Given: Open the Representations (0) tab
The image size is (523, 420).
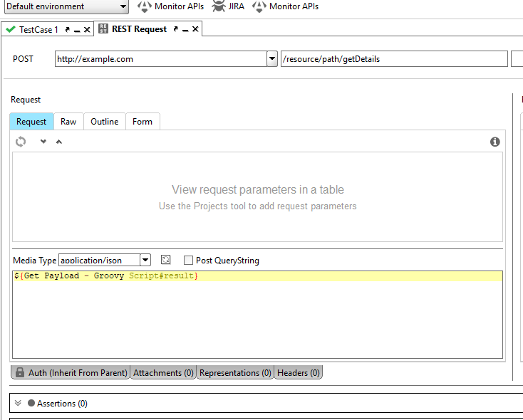Looking at the screenshot, I should point(235,373).
